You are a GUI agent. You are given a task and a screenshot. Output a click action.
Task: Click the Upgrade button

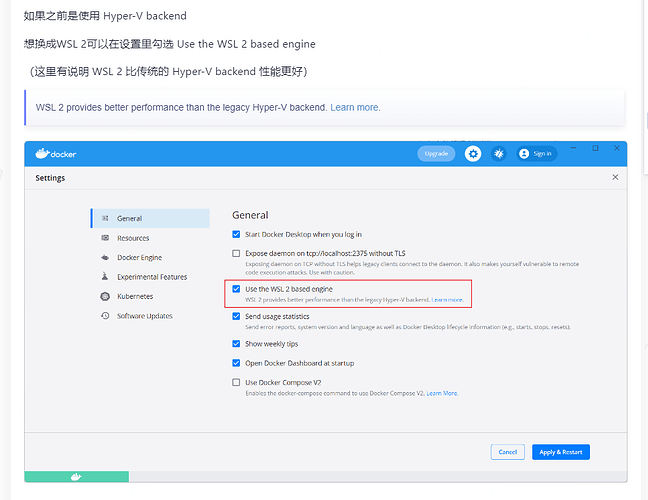(x=436, y=154)
